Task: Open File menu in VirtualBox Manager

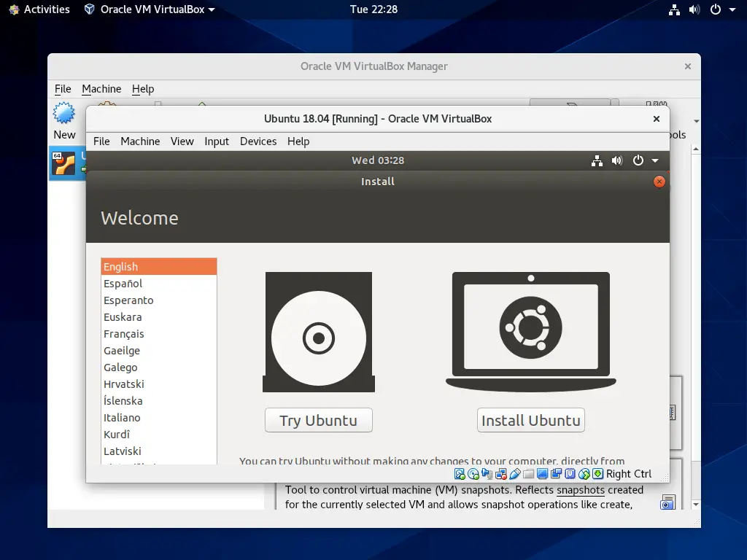Action: coord(63,89)
